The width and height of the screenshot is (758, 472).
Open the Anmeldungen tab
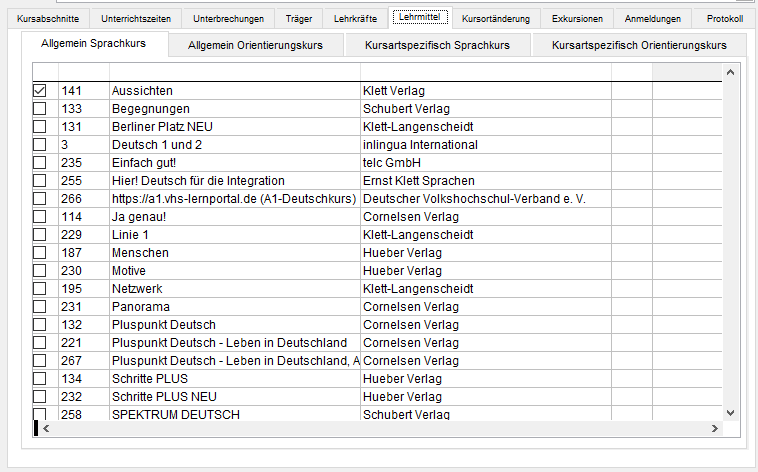tap(653, 19)
